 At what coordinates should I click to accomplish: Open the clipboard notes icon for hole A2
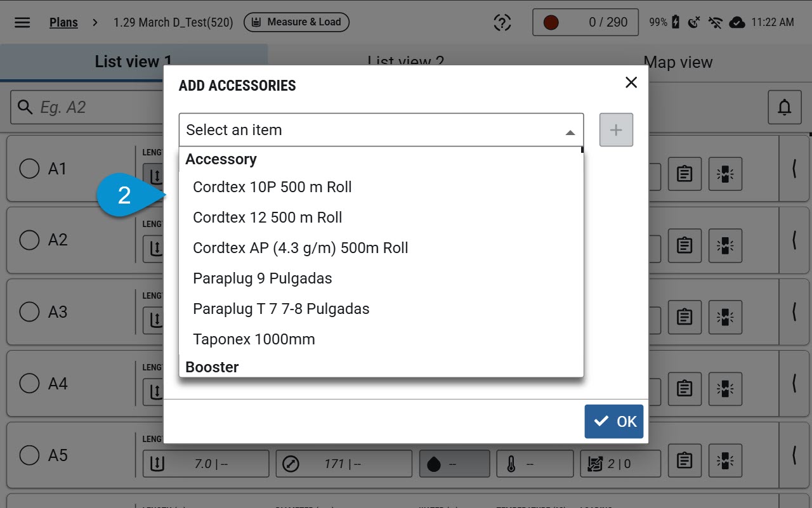coord(684,245)
